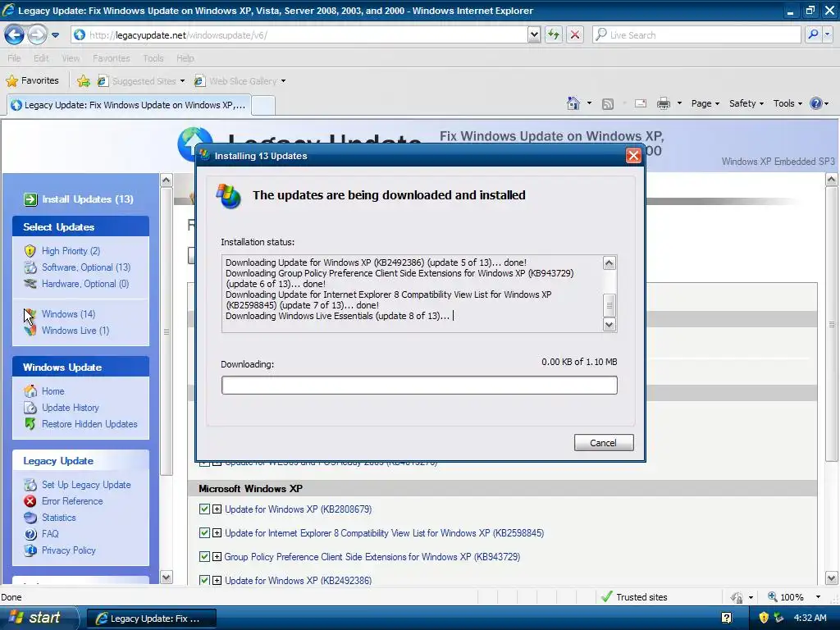Click the security shield tray icon
The width and height of the screenshot is (840, 630).
click(x=764, y=618)
